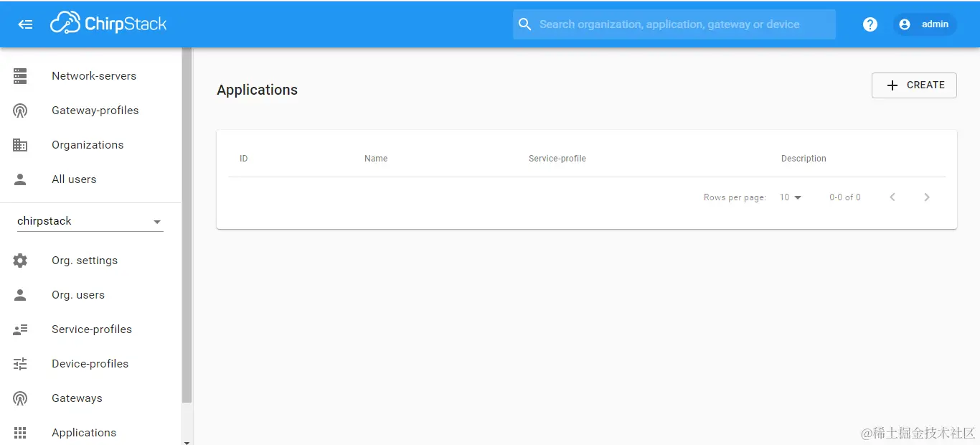This screenshot has height=445, width=980.
Task: Open the Gateway-profiles menu item
Action: (90, 111)
